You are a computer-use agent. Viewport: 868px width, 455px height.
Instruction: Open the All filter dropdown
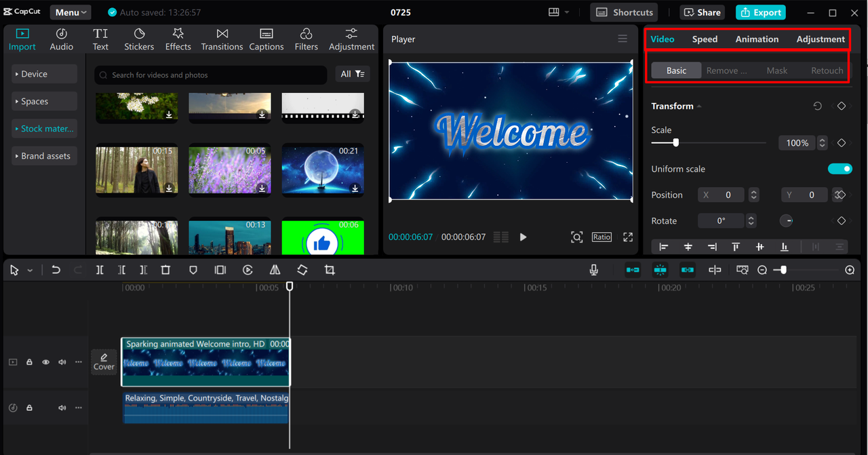[353, 74]
